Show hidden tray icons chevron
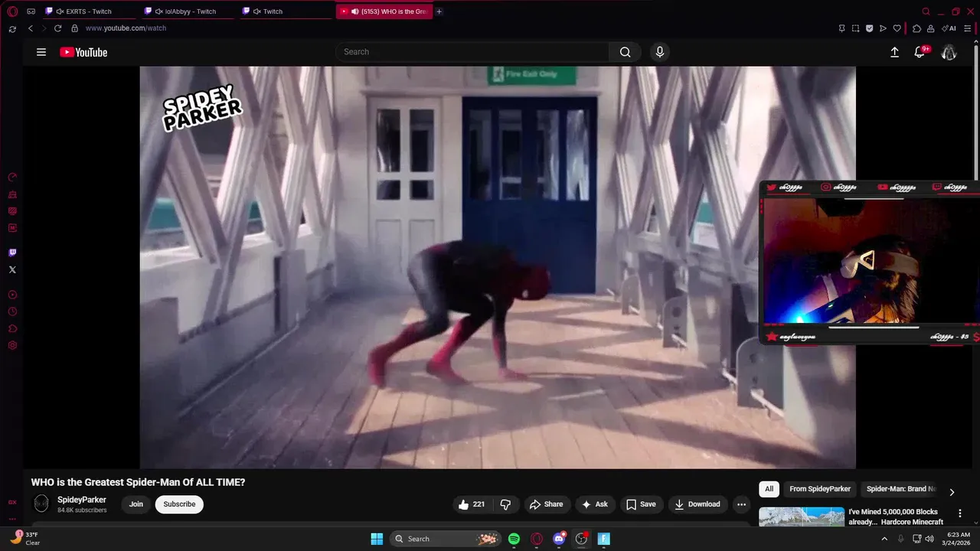980x551 pixels. click(x=884, y=539)
